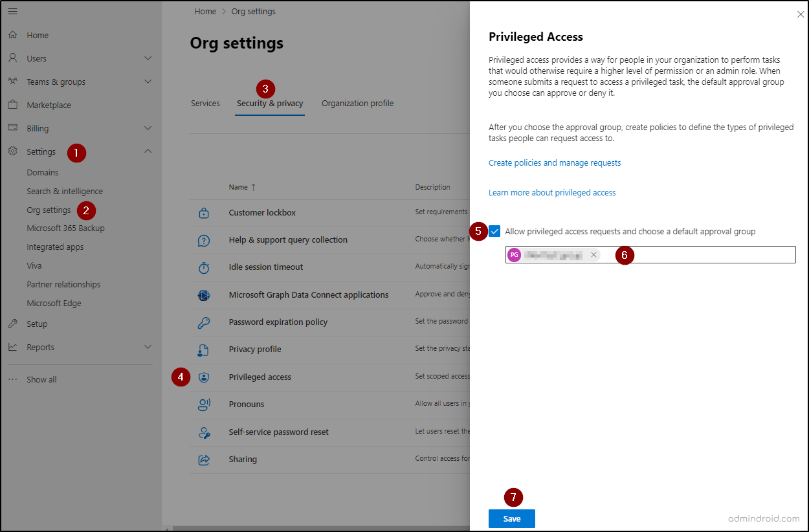Image resolution: width=809 pixels, height=532 pixels.
Task: Expand the Reports navigation section
Action: pos(148,347)
